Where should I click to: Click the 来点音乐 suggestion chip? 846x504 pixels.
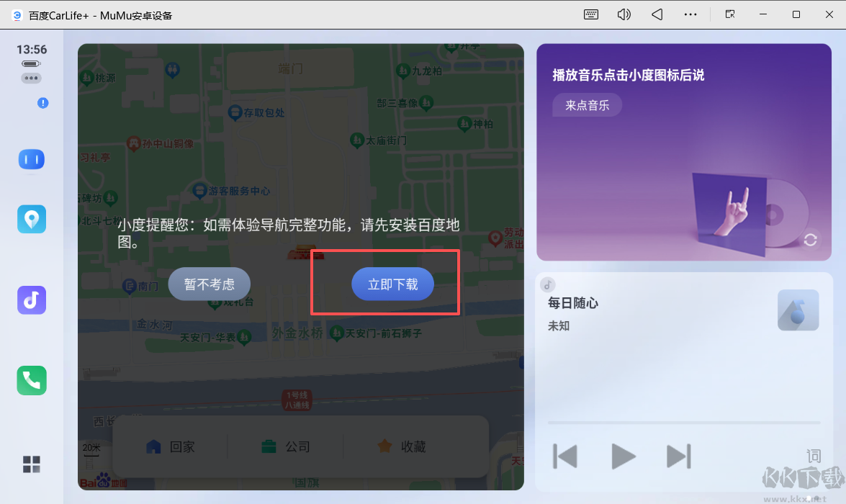tap(587, 105)
